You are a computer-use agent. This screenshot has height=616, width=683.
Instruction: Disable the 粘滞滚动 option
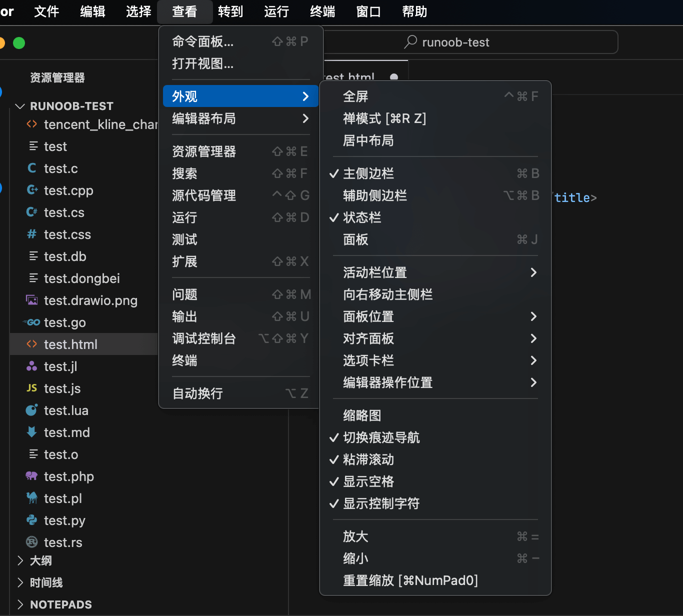tap(368, 459)
